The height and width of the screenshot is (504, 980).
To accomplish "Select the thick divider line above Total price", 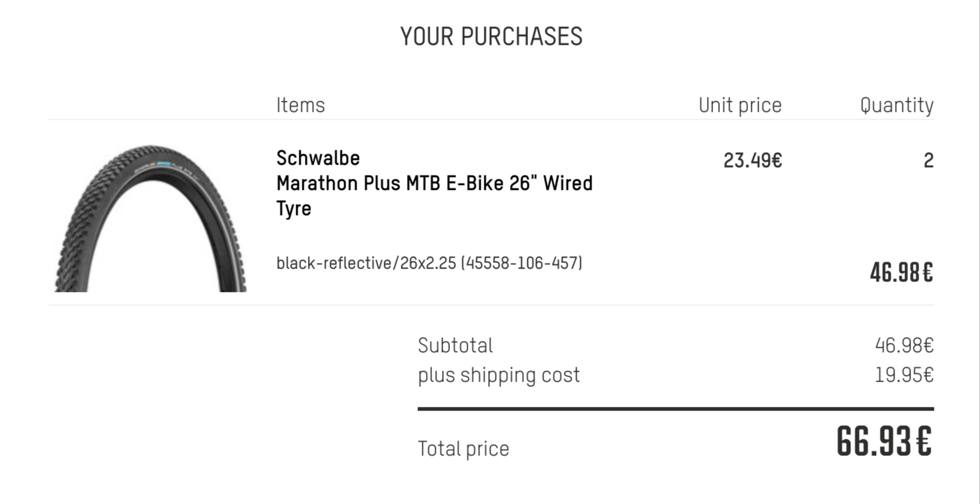I will coord(676,408).
